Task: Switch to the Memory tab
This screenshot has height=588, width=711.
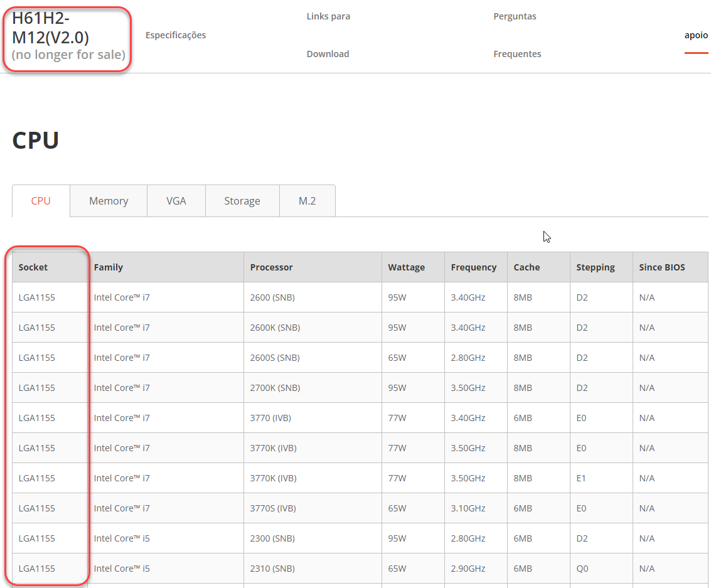Action: click(x=109, y=201)
